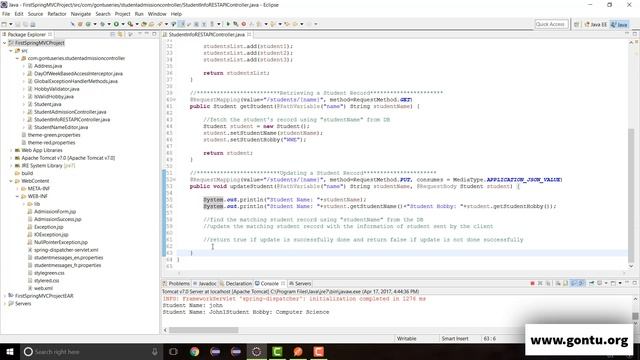Click the Windows Start button
This screenshot has width=640, height=360.
point(9,351)
